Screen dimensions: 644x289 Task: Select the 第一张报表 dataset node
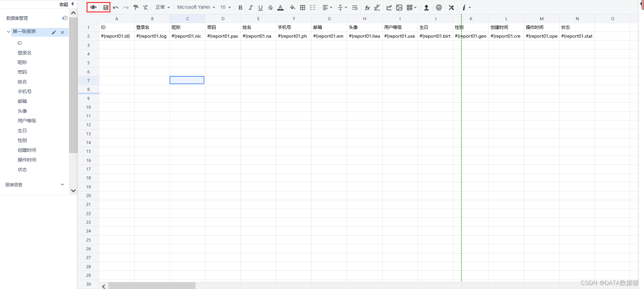(x=24, y=31)
